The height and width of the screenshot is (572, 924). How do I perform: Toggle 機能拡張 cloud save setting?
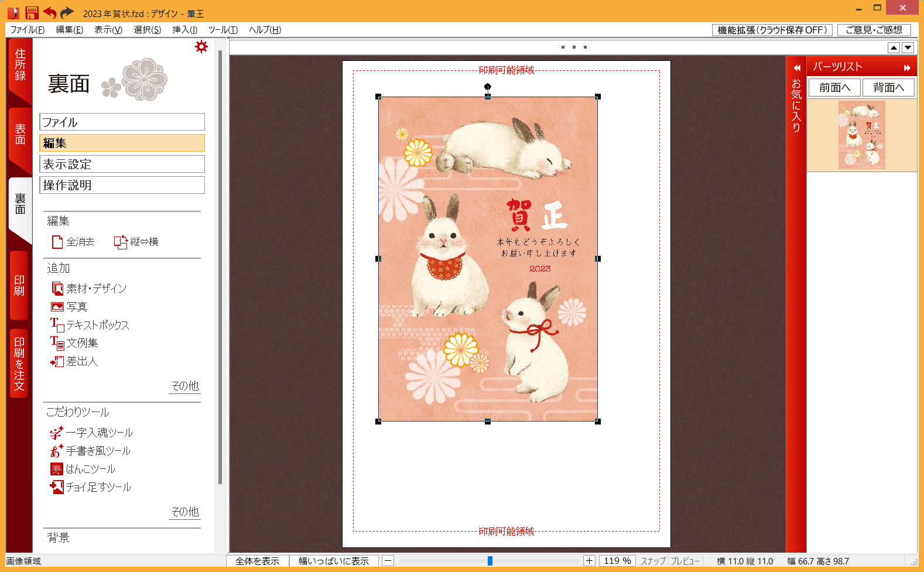click(x=772, y=30)
